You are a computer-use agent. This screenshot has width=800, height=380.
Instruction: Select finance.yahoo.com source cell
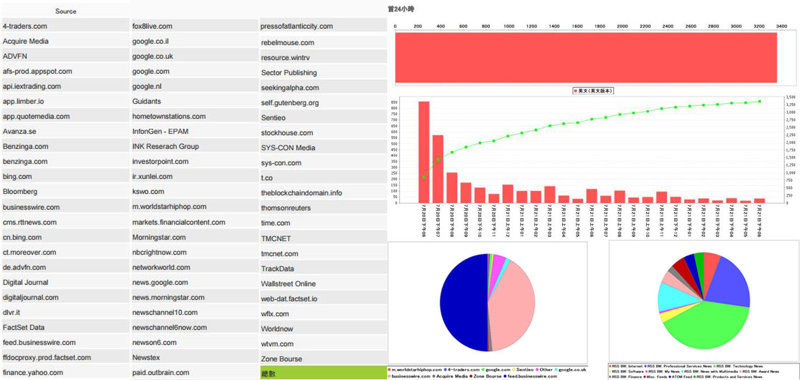pyautogui.click(x=65, y=372)
